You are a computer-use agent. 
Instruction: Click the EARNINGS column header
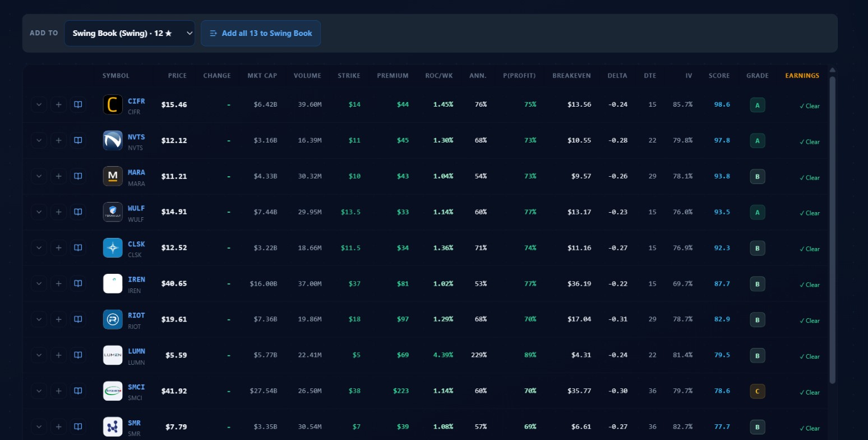(x=802, y=76)
